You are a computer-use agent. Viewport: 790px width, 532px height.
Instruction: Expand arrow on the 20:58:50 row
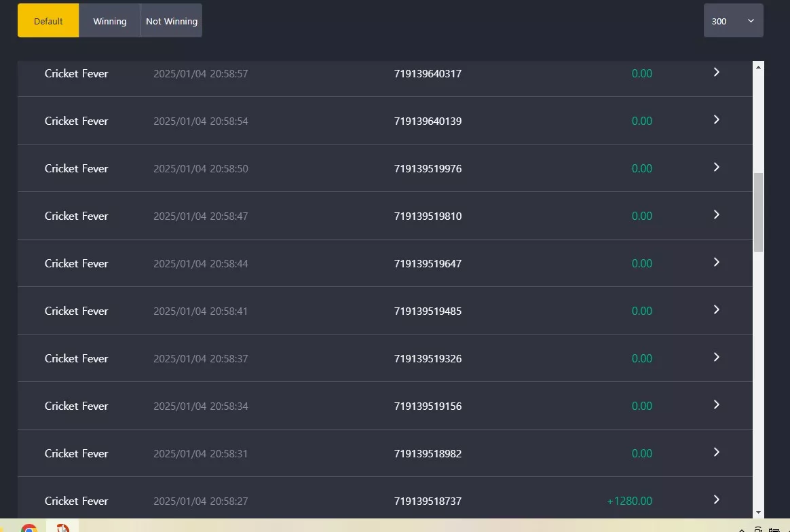[x=716, y=167]
